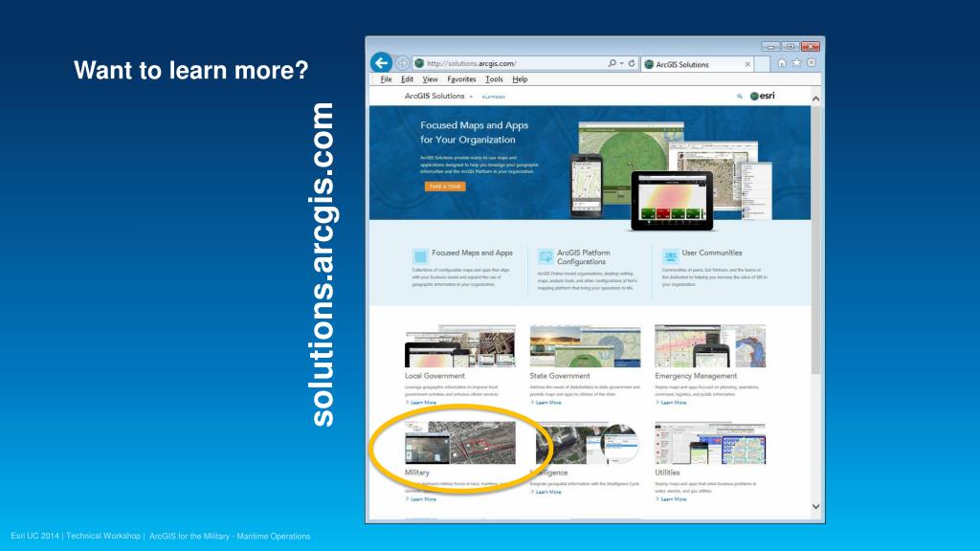Click the Military heading text
980x551 pixels.
[417, 473]
